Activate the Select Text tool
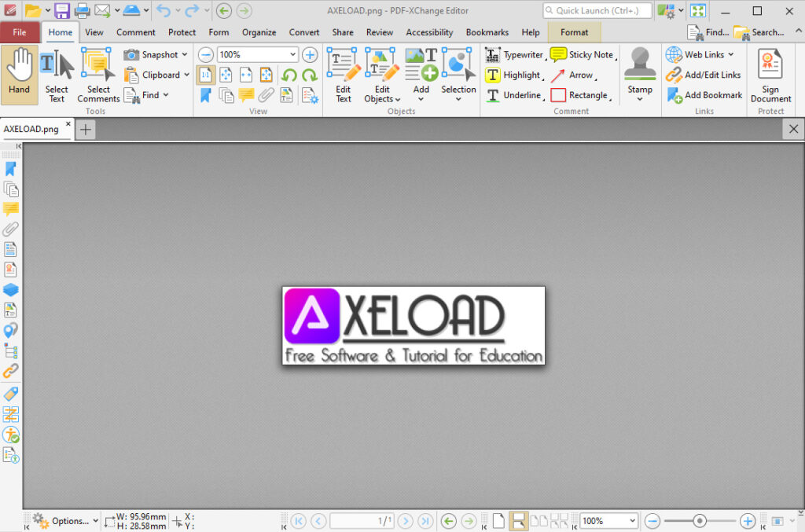 click(x=57, y=76)
